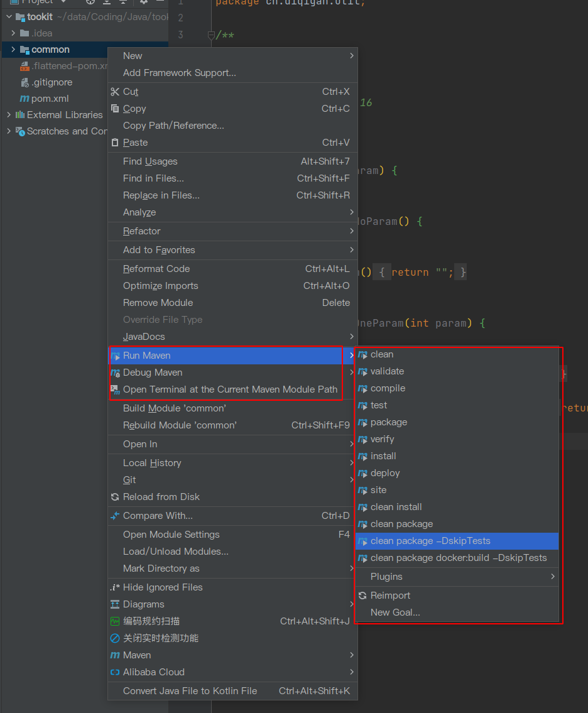Click the Reload from Disk icon
Screen dimensions: 588x713
pyautogui.click(x=115, y=497)
